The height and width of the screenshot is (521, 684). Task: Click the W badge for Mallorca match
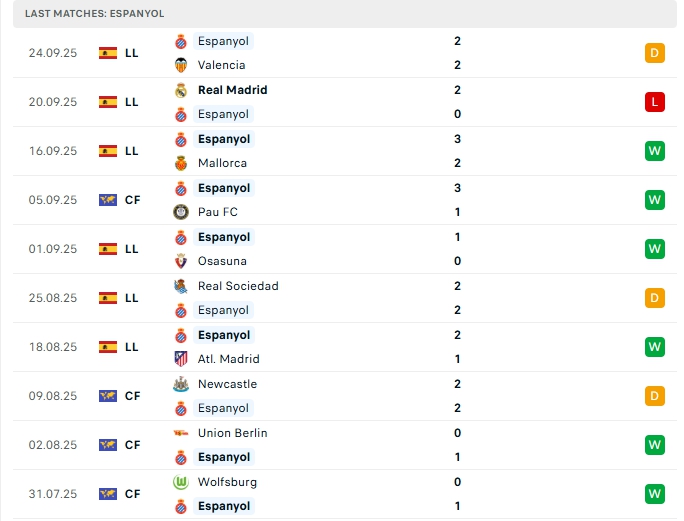click(655, 151)
